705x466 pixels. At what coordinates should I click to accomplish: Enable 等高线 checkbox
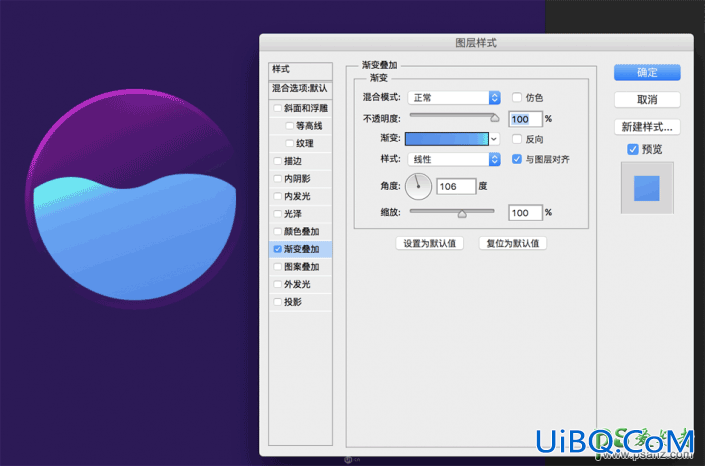290,126
